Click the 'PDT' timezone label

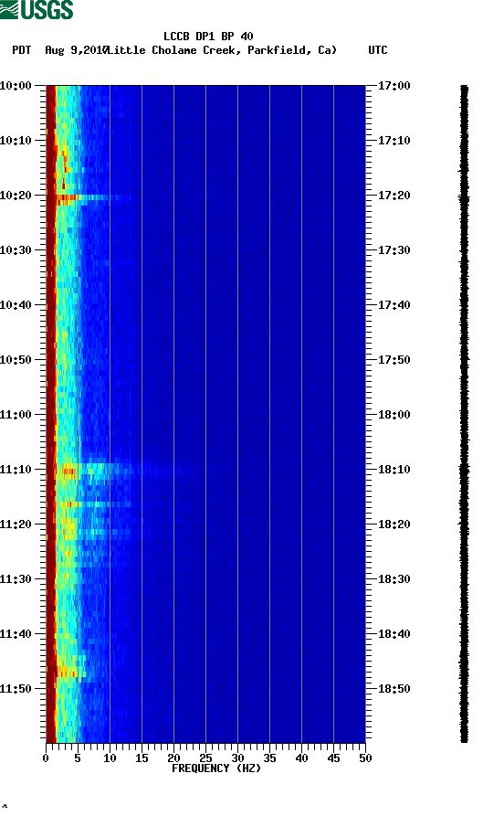(21, 50)
